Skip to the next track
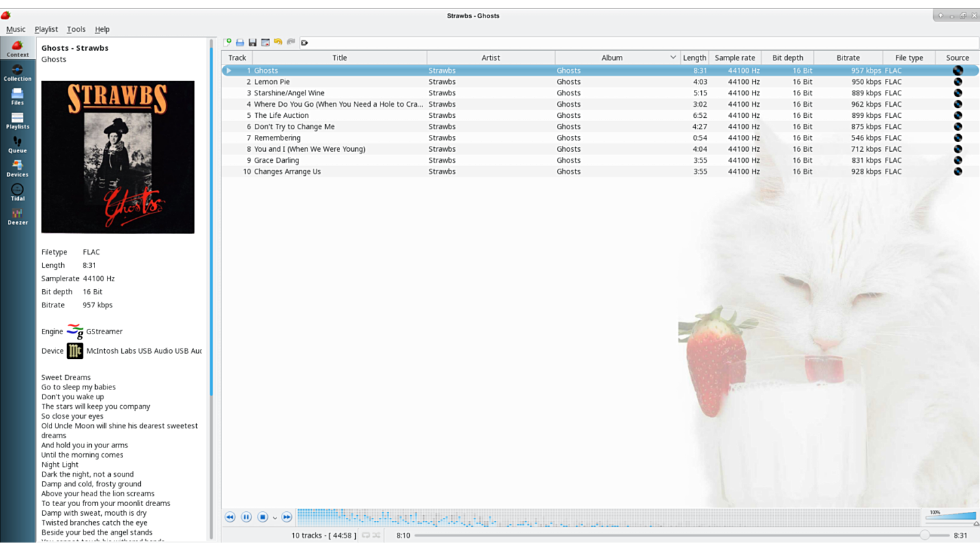This screenshot has height=551, width=980. point(287,517)
